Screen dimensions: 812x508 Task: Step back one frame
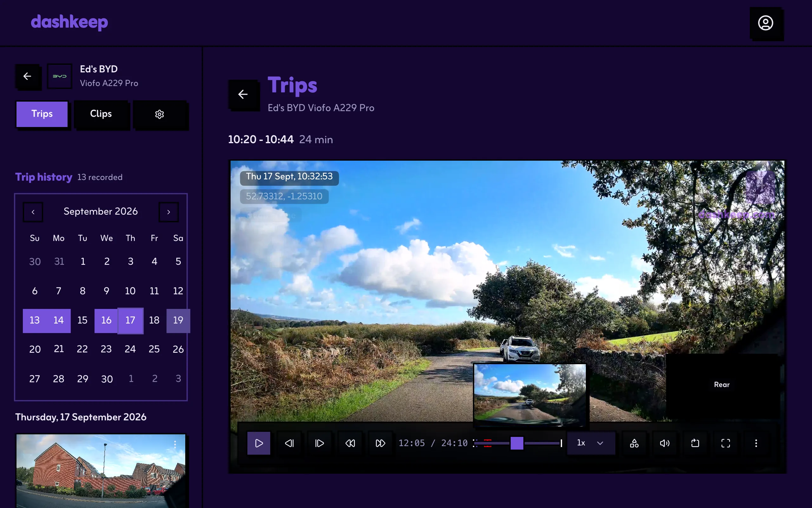coord(289,443)
